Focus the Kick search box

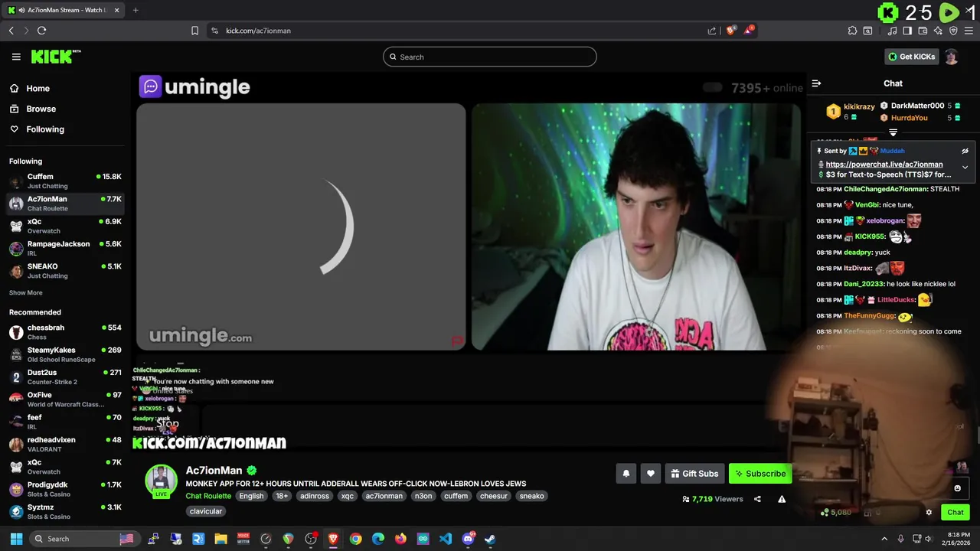tap(490, 57)
